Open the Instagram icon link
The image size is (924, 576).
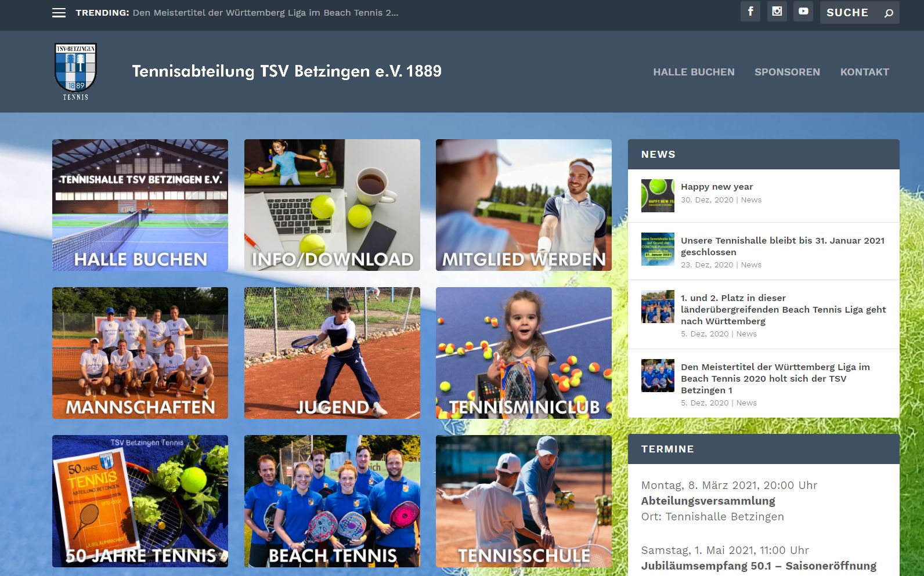(777, 12)
